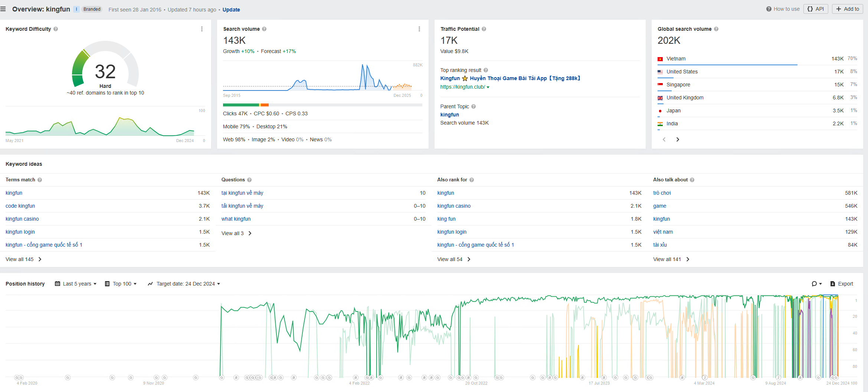Open the Top 100 positions dropdown
This screenshot has width=868, height=392.
click(121, 284)
